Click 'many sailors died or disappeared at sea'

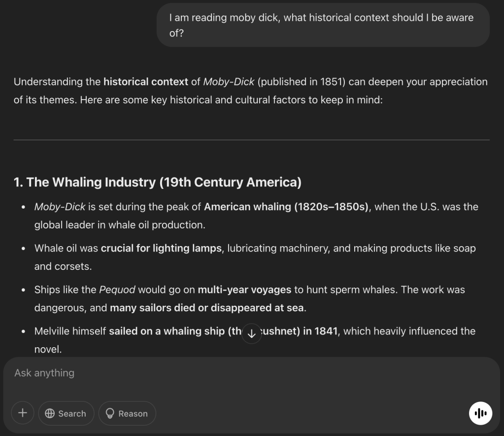click(207, 308)
